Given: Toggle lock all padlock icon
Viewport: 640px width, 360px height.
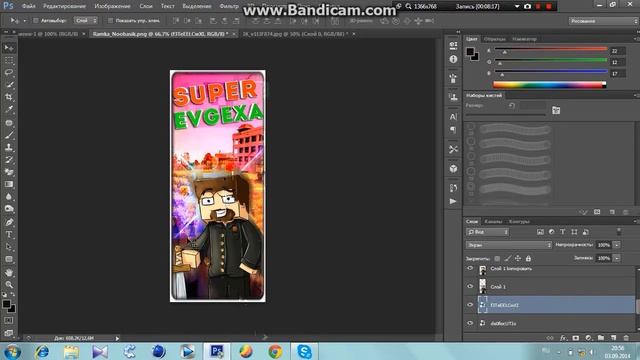Looking at the screenshot, I should (528, 258).
